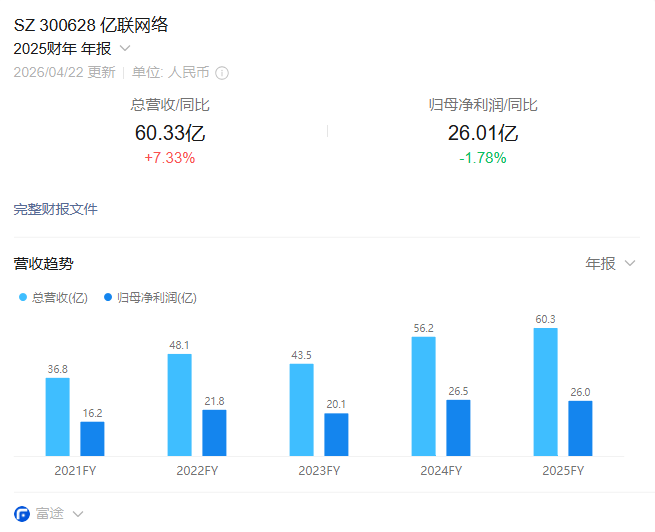Click the 营收趋势 section title
The width and height of the screenshot is (655, 532).
(x=43, y=263)
